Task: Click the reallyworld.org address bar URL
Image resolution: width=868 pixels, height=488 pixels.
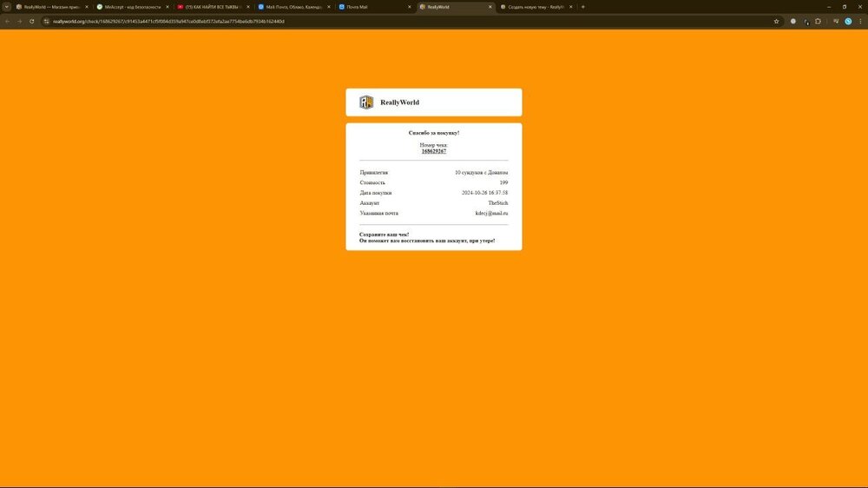Action: point(169,21)
